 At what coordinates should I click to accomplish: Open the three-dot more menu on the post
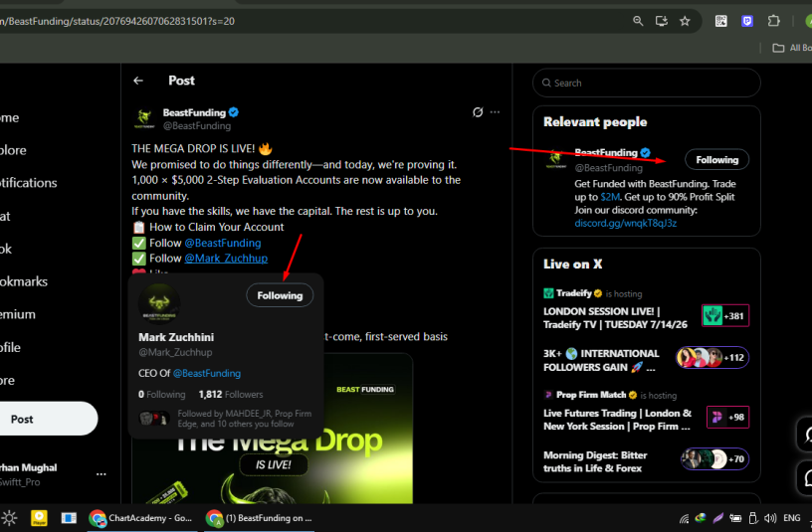pos(496,112)
